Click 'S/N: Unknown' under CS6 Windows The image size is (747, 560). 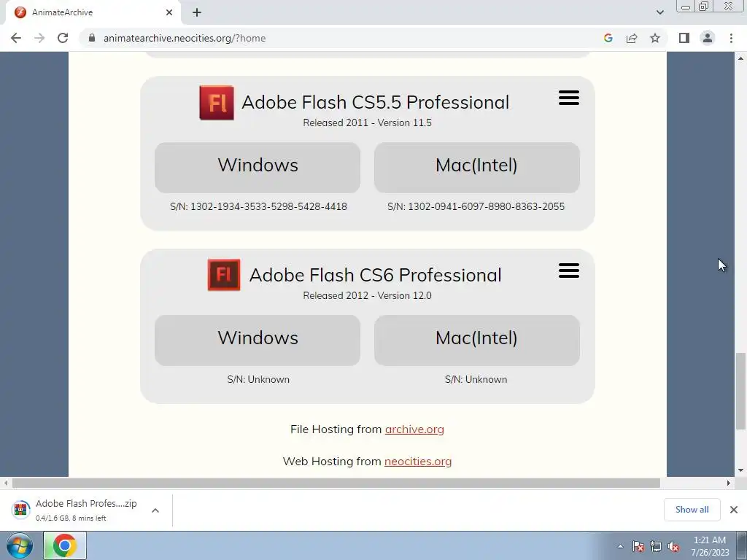[x=258, y=379]
